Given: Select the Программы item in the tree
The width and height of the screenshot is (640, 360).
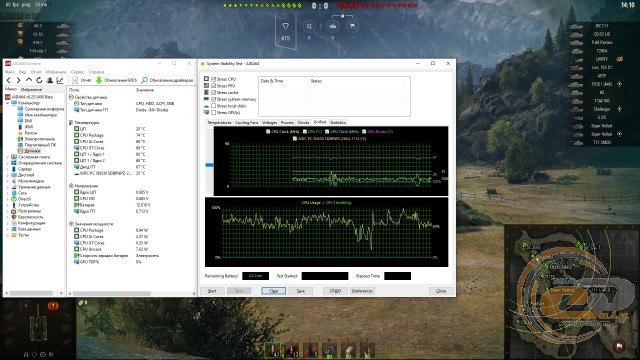Looking at the screenshot, I should tap(26, 211).
